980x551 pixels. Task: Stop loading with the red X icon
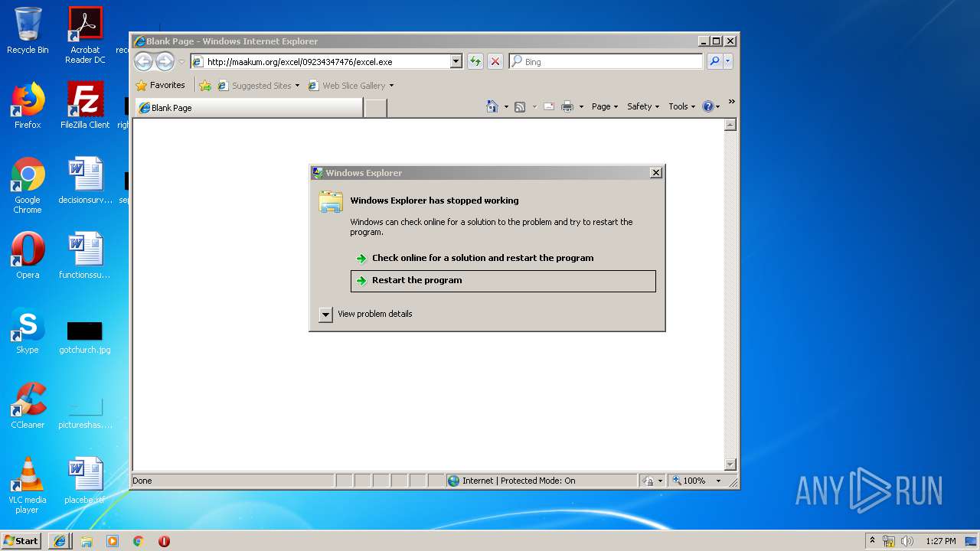coord(495,61)
